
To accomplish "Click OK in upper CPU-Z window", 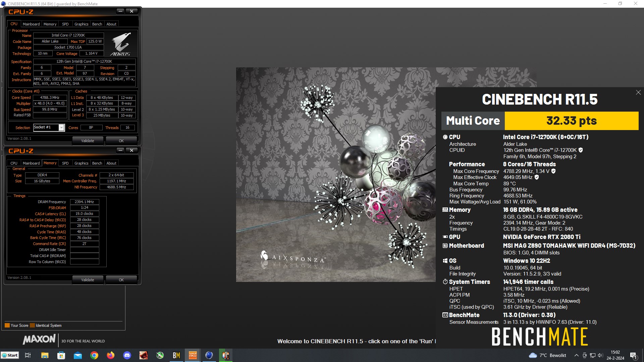I will [x=121, y=141].
